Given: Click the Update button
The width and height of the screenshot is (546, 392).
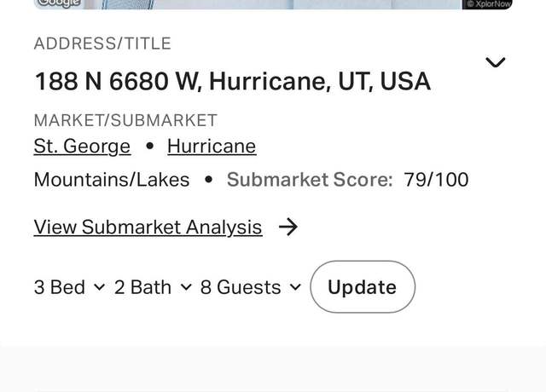Looking at the screenshot, I should (363, 287).
